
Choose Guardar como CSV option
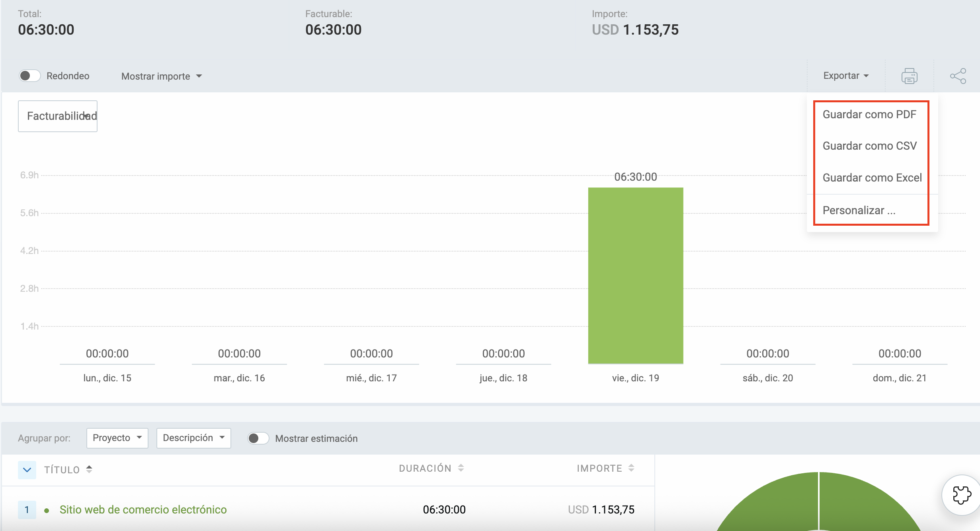pyautogui.click(x=869, y=146)
